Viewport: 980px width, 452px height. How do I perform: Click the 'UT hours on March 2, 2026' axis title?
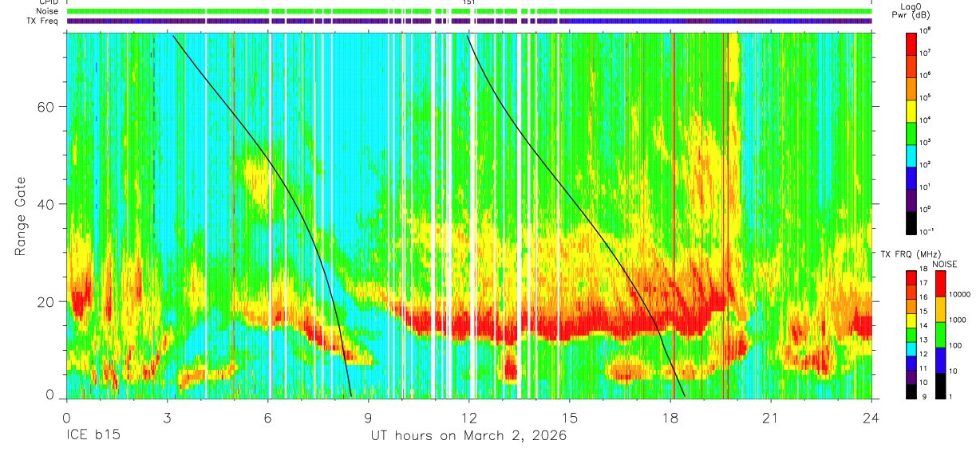[x=468, y=436]
